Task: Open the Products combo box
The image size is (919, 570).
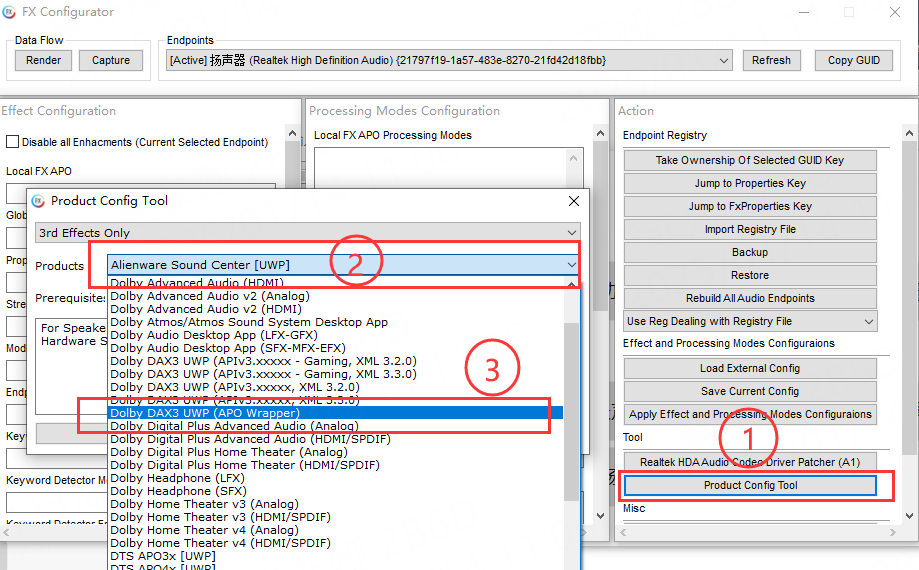Action: pyautogui.click(x=570, y=265)
